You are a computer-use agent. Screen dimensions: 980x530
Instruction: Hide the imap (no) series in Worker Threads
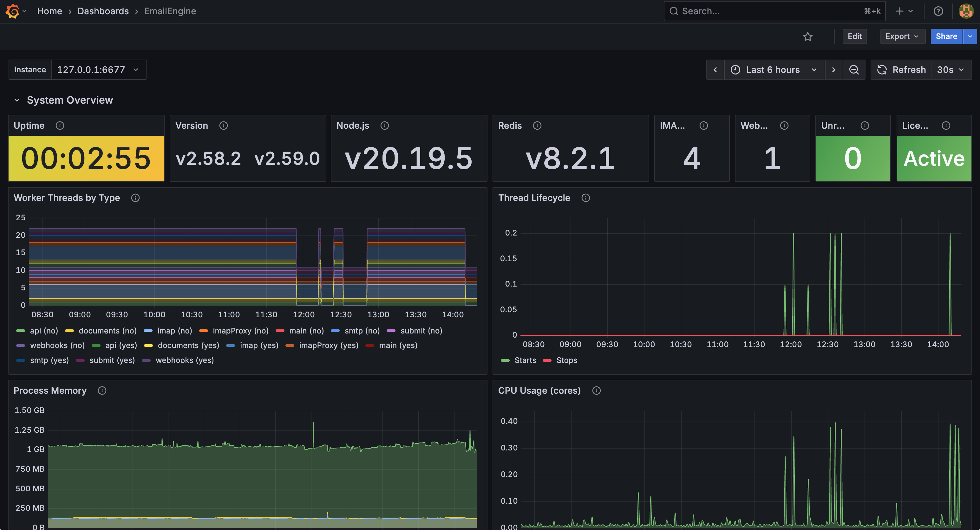[174, 330]
